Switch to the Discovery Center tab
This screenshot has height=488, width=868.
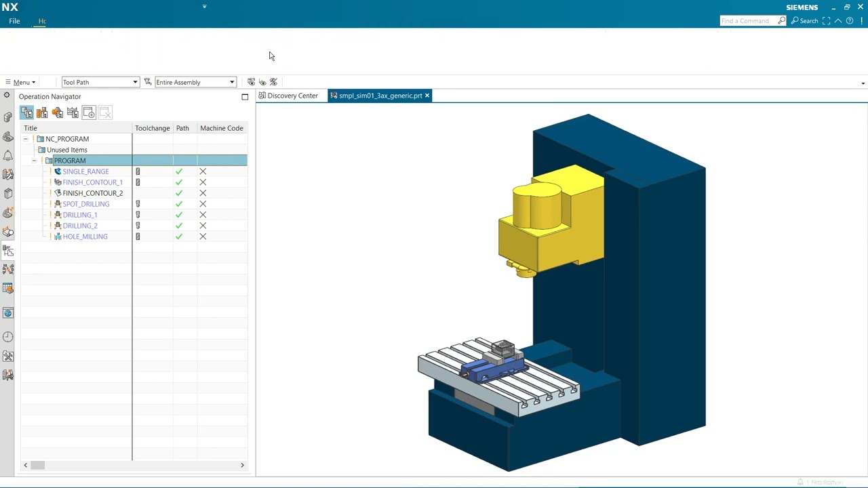pos(288,96)
